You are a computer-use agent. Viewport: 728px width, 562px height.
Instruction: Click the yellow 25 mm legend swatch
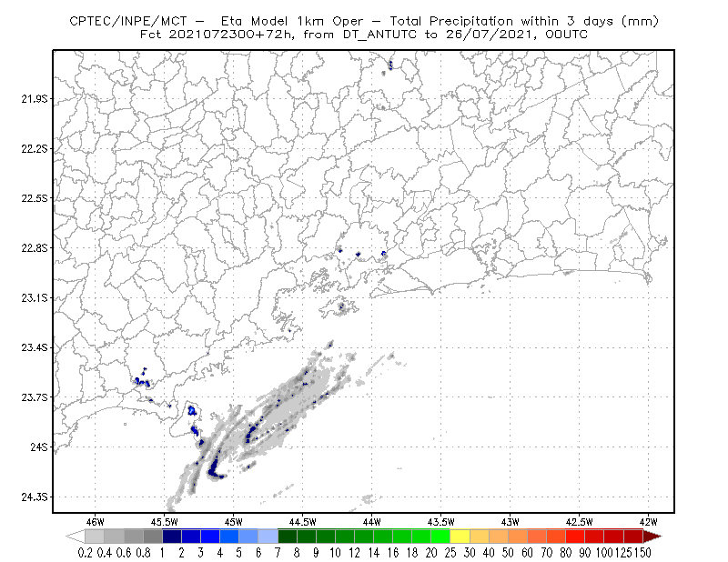point(460,537)
